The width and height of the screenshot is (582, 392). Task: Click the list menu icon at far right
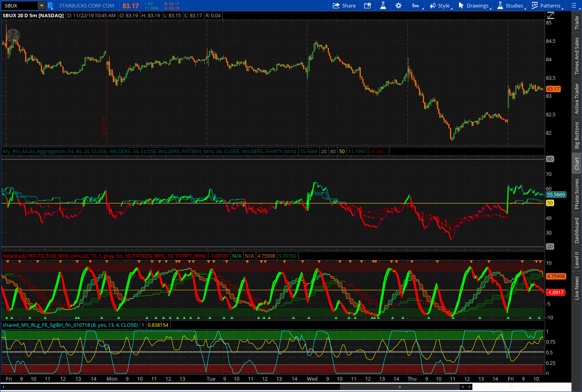pyautogui.click(x=575, y=6)
